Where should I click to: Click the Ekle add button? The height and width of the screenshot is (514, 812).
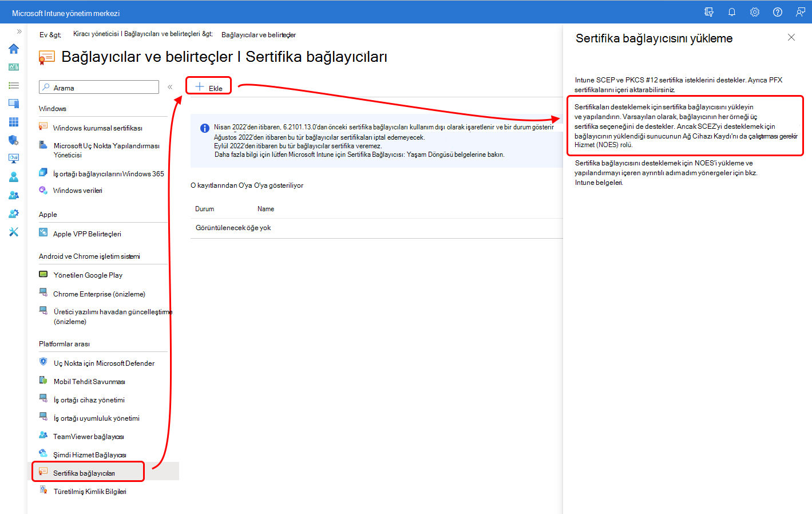(209, 87)
